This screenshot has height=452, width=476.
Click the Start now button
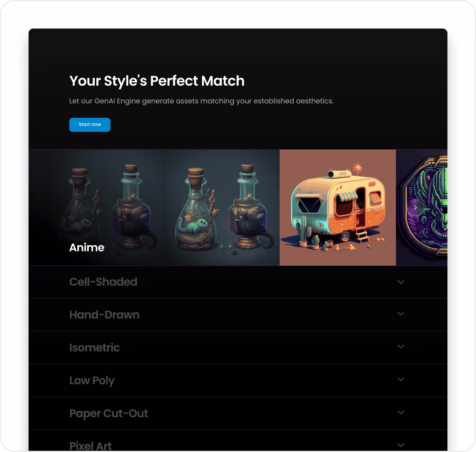(90, 125)
